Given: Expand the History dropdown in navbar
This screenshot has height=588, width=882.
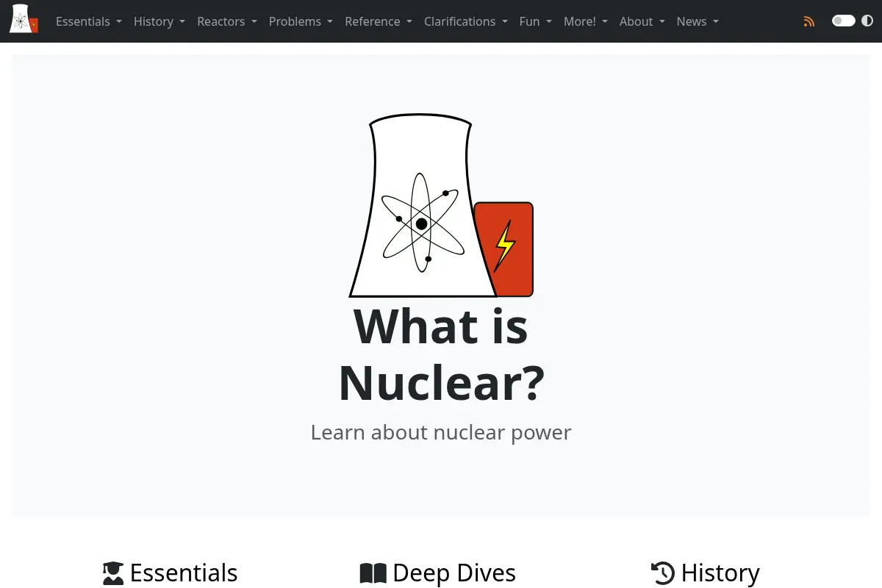Looking at the screenshot, I should (x=159, y=21).
